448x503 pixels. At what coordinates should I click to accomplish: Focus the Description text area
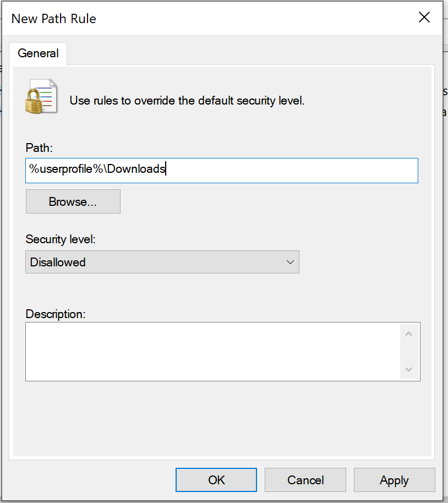[x=212, y=351]
